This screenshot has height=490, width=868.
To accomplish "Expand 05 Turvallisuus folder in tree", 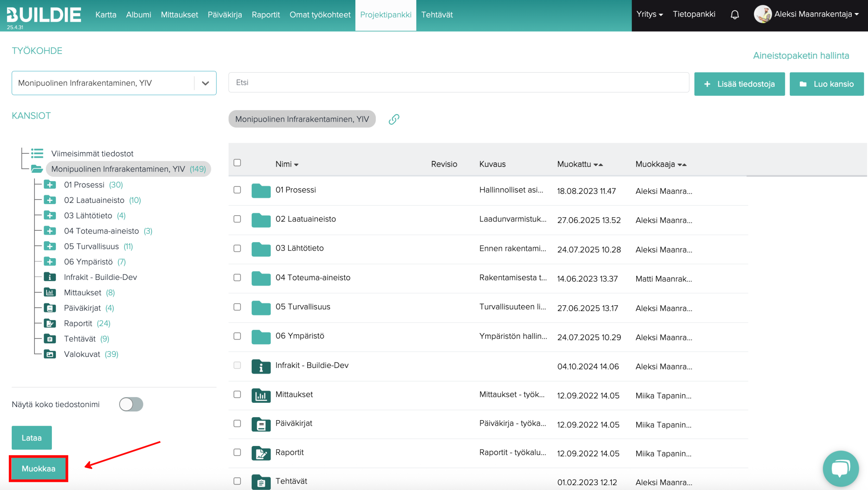I will pos(50,246).
